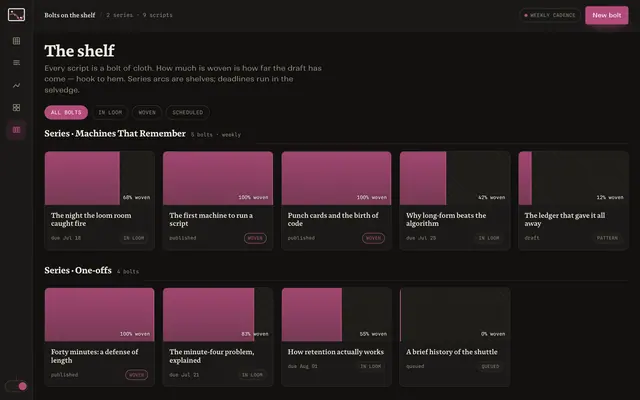Click the WEEKLY CADENCE indicator pill
Viewport: 640px width, 400px height.
pyautogui.click(x=550, y=15)
